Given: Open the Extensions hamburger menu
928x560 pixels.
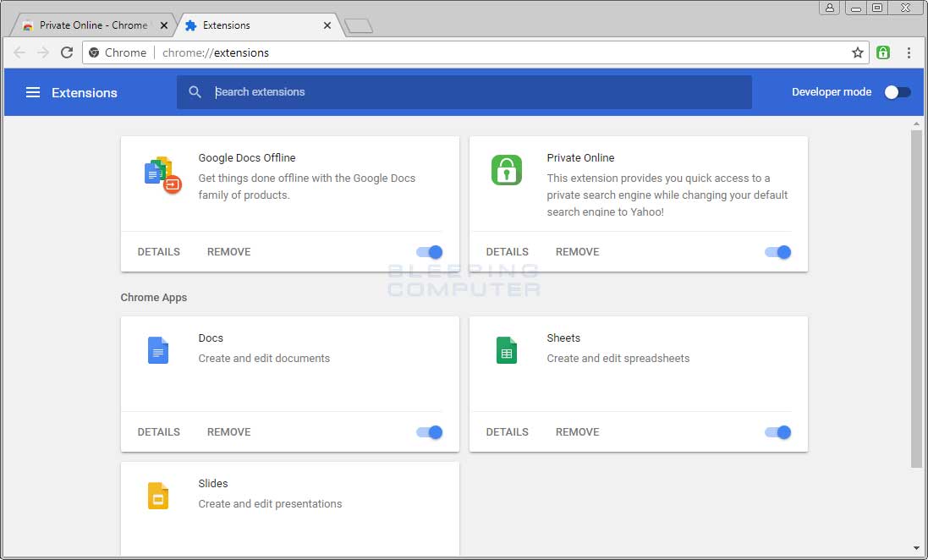Looking at the screenshot, I should [33, 92].
